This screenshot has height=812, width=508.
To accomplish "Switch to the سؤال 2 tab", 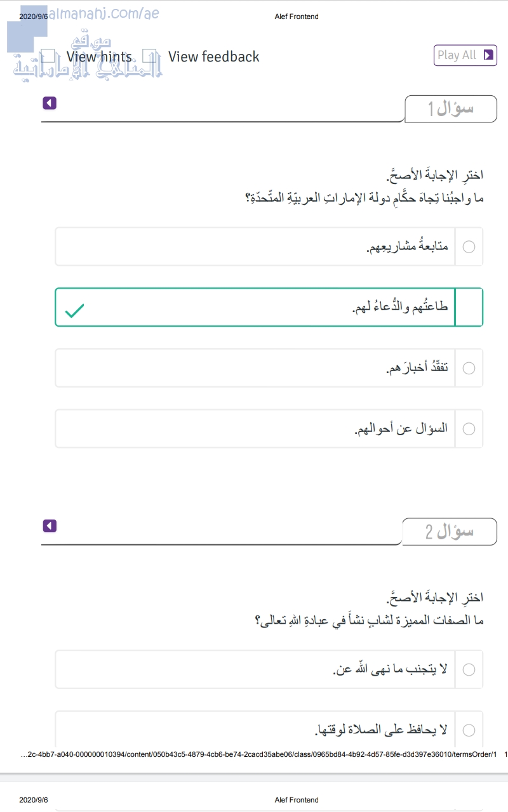I will [x=450, y=532].
